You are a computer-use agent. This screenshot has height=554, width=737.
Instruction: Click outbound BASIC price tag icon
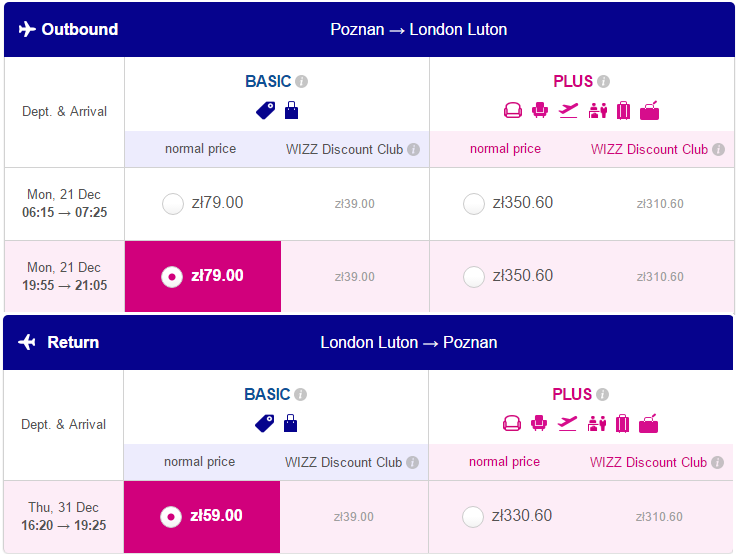pos(266,110)
